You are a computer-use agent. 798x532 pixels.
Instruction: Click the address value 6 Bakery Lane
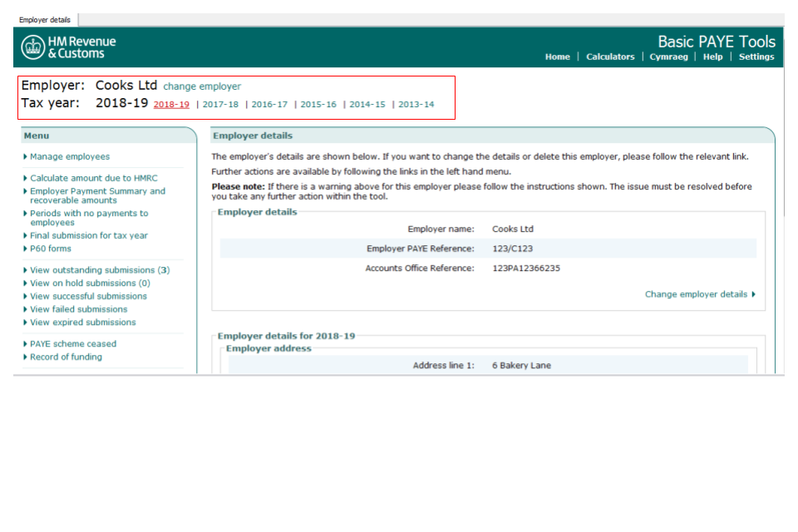point(521,366)
